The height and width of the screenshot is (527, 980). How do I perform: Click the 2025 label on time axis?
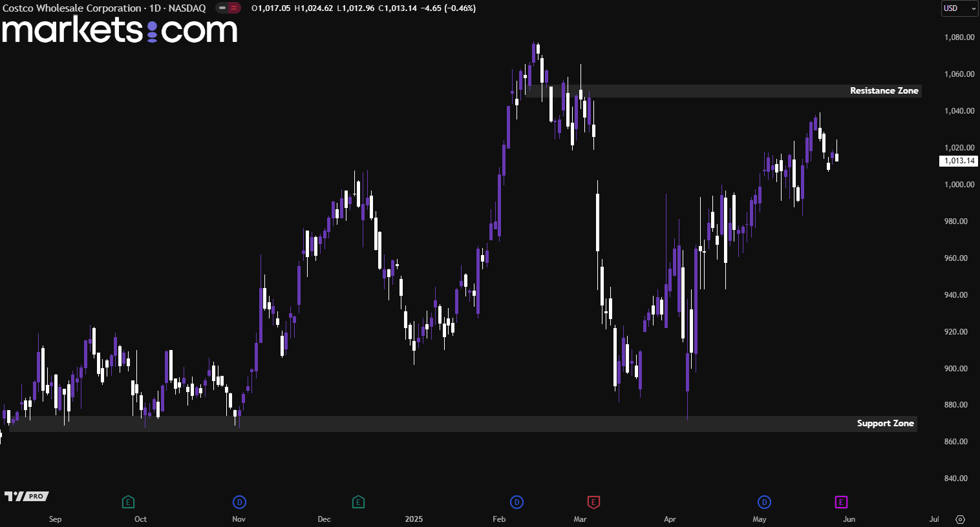[x=414, y=519]
